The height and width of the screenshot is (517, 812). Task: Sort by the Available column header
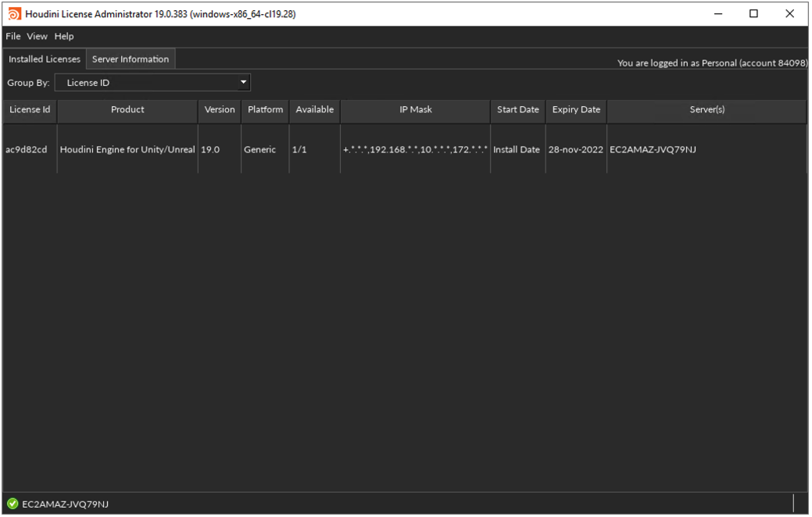click(315, 109)
